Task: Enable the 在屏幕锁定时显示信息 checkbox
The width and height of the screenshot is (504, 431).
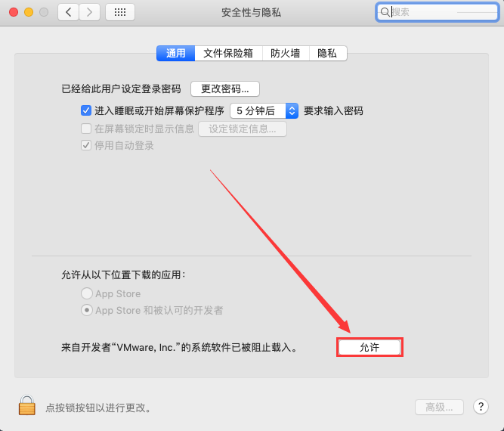Action: [x=86, y=129]
